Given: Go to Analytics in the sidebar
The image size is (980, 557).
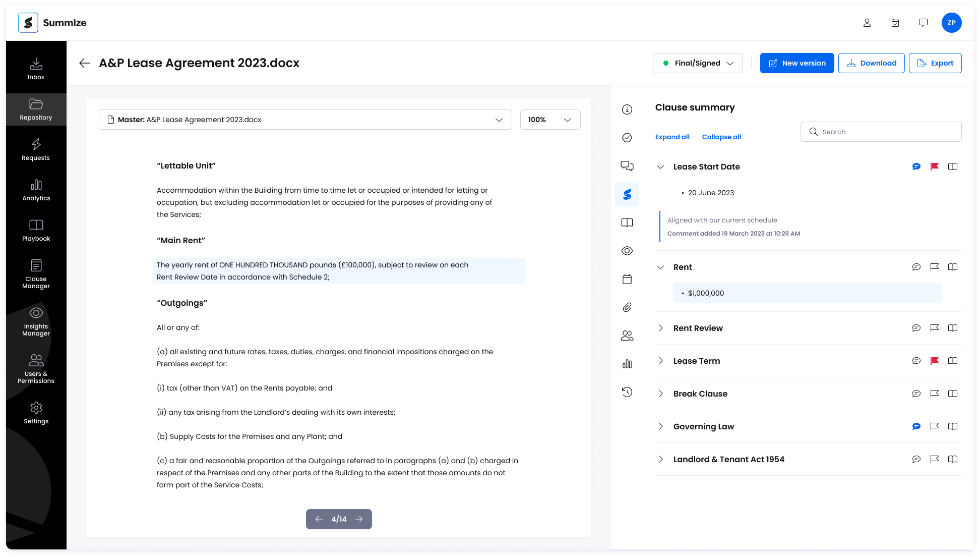Looking at the screenshot, I should coord(36,190).
